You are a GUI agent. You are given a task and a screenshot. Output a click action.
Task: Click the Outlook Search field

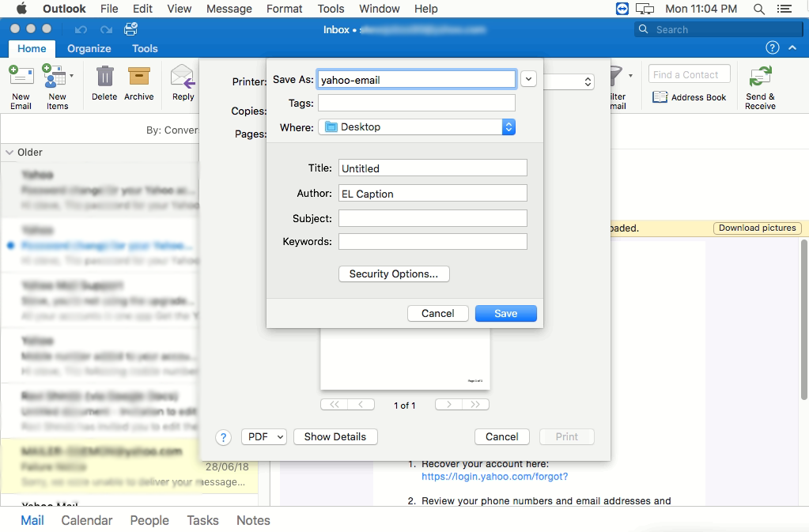[x=719, y=29]
